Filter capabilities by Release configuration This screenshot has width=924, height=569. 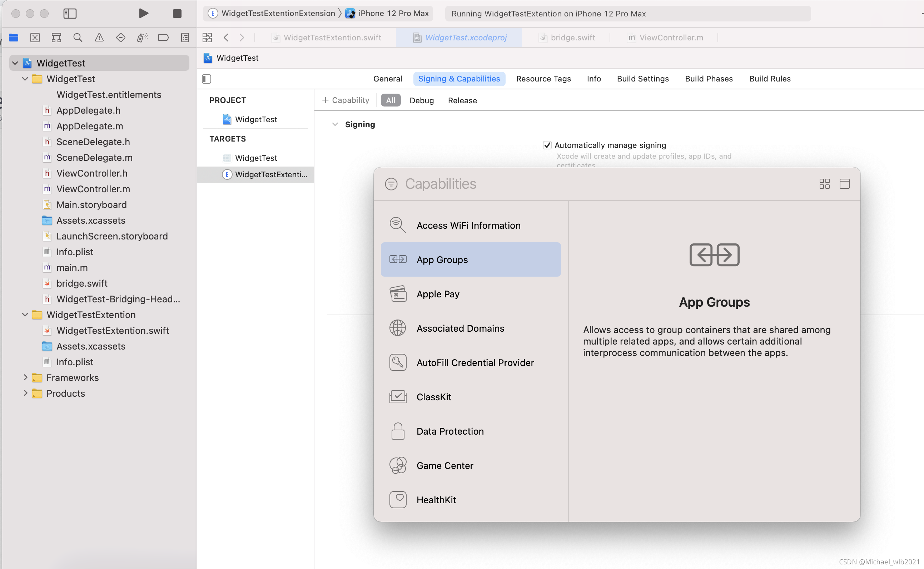point(462,100)
